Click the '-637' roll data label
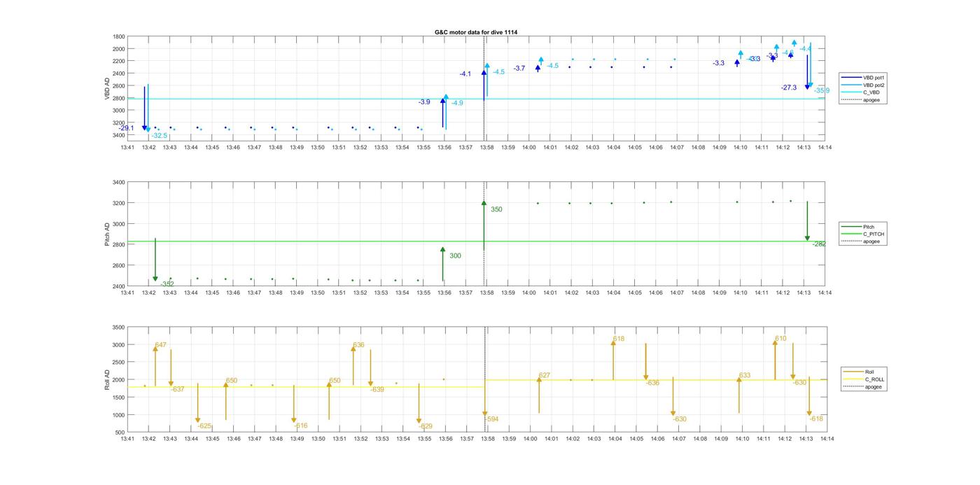The width and height of the screenshot is (980, 485). coord(178,389)
